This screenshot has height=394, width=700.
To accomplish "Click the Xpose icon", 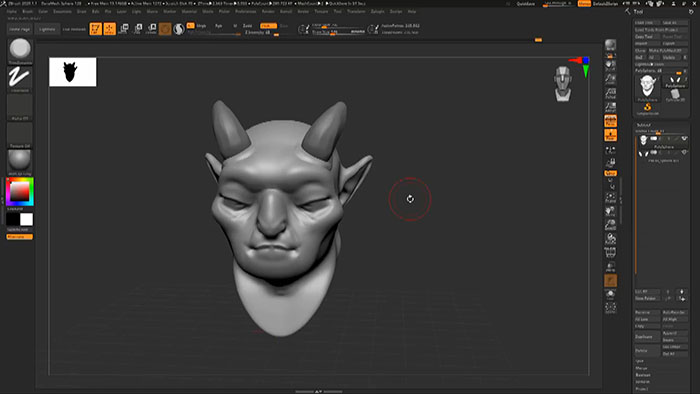I will coord(610,307).
